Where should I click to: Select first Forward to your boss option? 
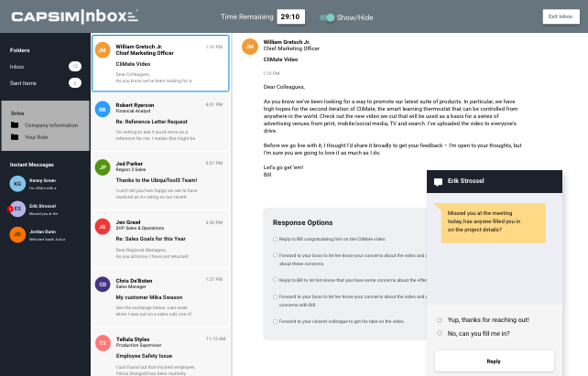point(276,255)
